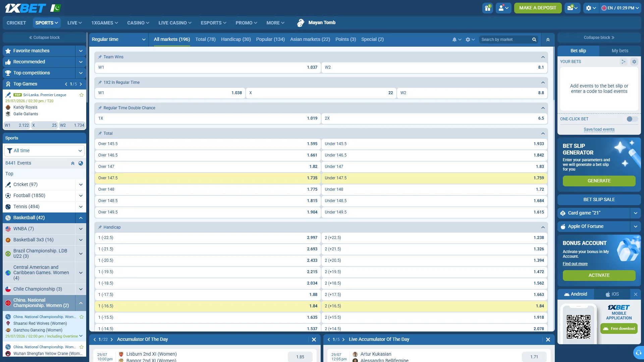Pin the Total market
The image size is (644, 362).
click(100, 133)
